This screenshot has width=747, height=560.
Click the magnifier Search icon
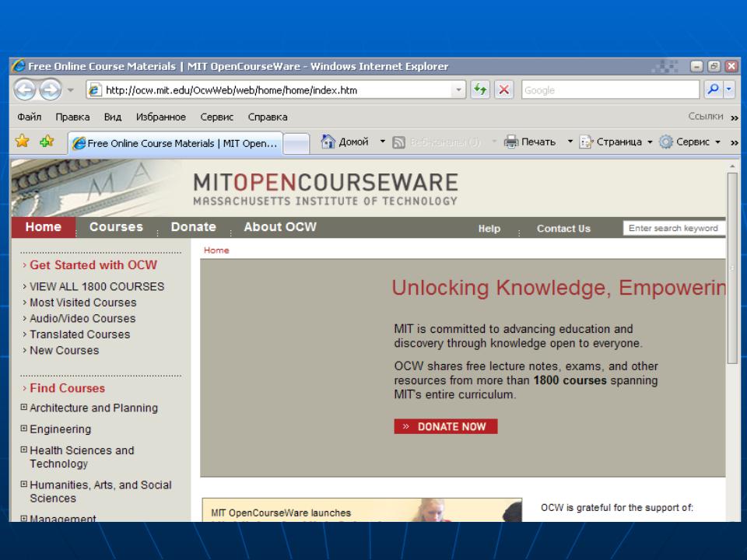714,89
